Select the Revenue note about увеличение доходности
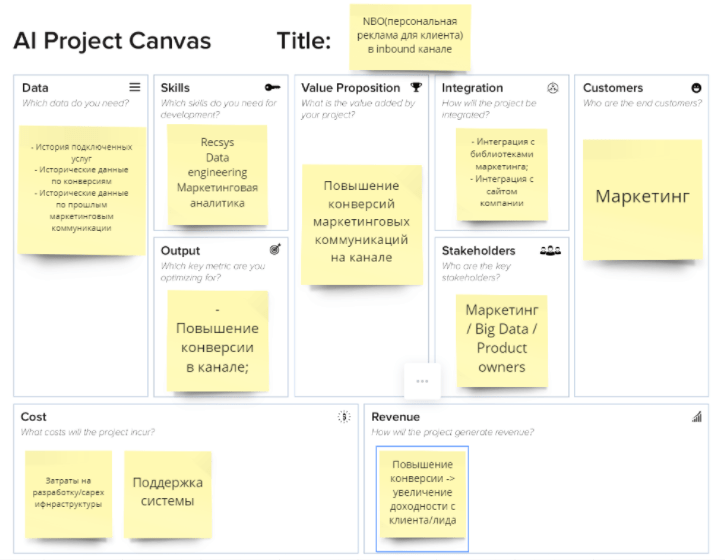 422,494
